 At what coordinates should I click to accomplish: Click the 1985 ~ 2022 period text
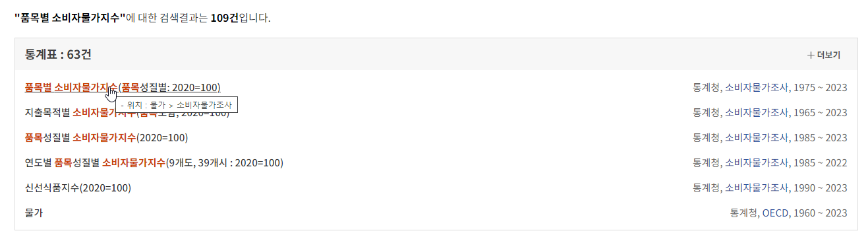pyautogui.click(x=819, y=162)
